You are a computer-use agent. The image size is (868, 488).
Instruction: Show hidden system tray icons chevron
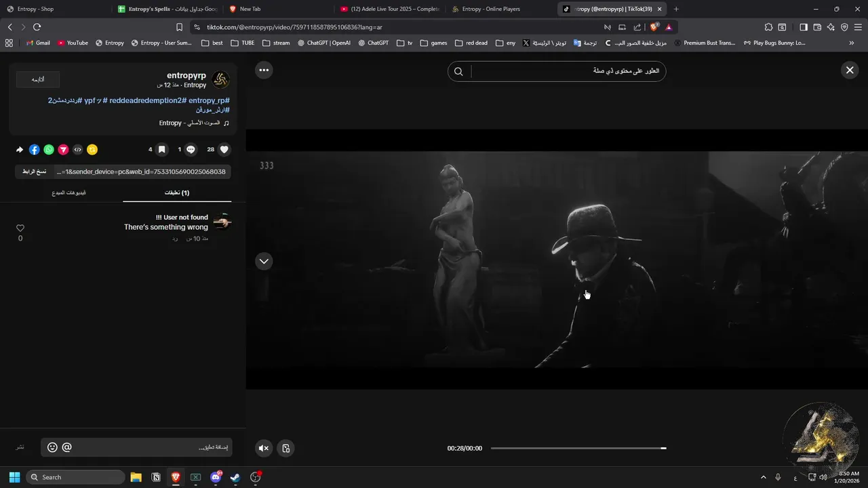763,477
